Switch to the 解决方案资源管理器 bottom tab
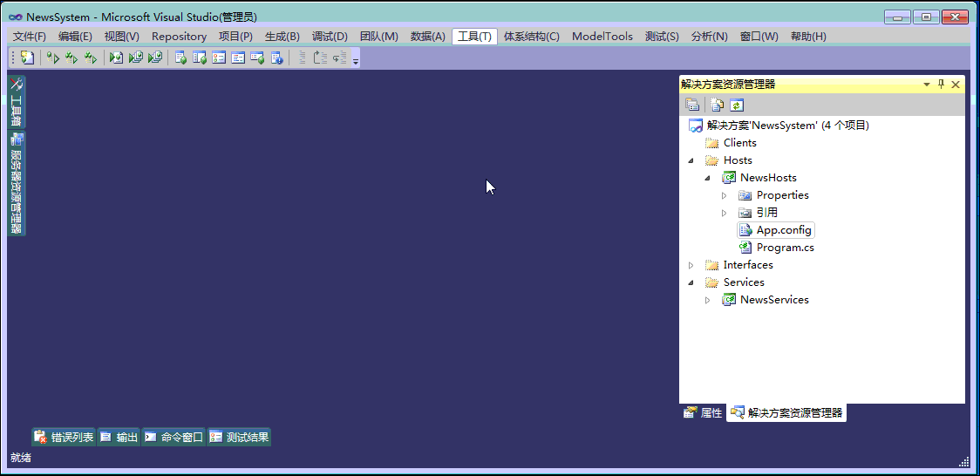 pyautogui.click(x=786, y=413)
